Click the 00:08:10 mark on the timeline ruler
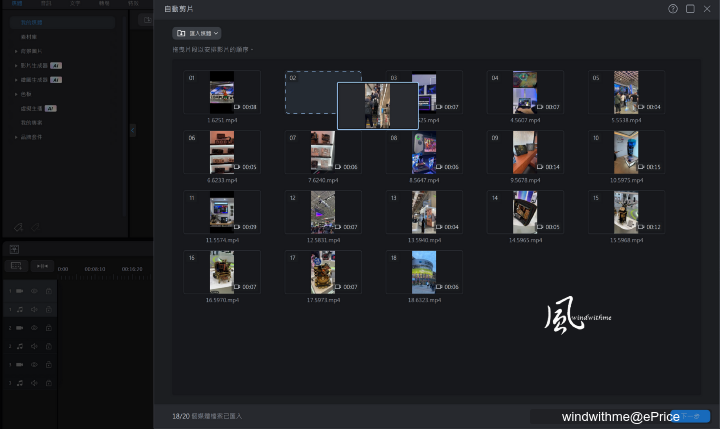Image resolution: width=720 pixels, height=429 pixels. pyautogui.click(x=95, y=269)
